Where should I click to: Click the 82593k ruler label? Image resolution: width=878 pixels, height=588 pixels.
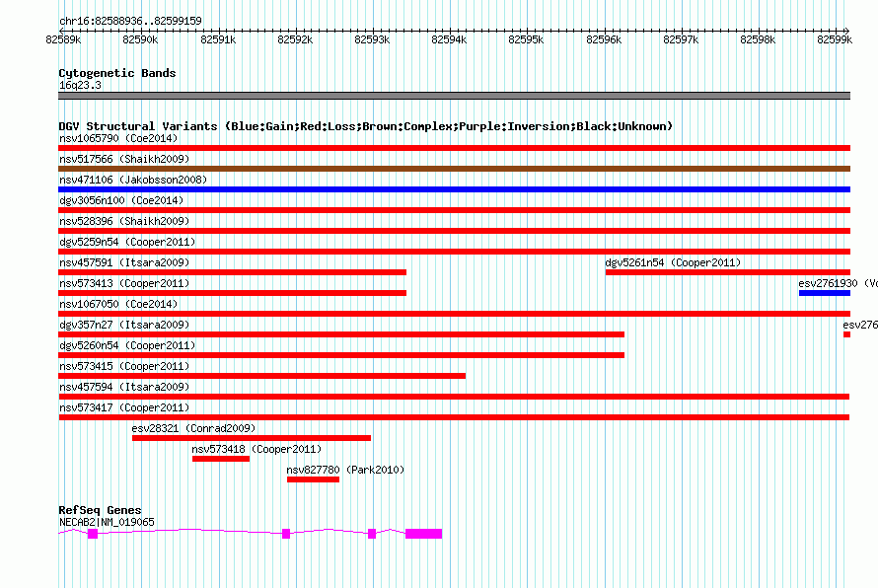point(372,39)
